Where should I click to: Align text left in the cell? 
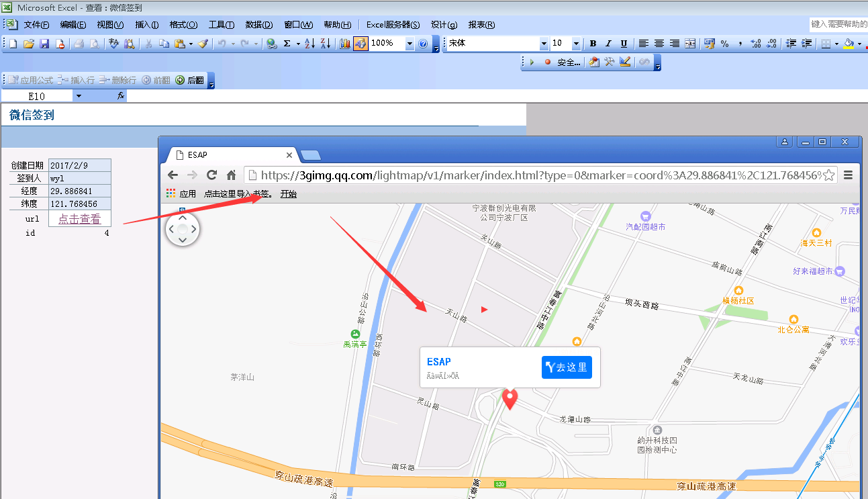[x=643, y=44]
